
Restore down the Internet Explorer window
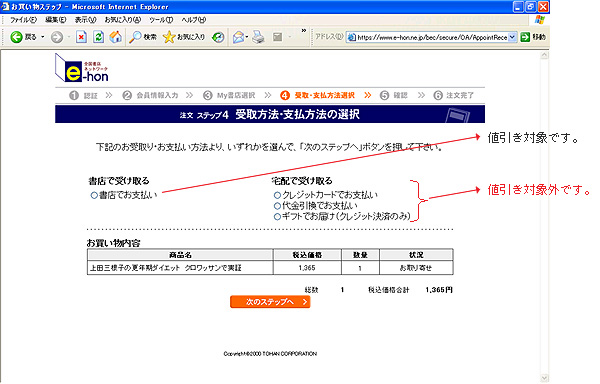point(531,7)
